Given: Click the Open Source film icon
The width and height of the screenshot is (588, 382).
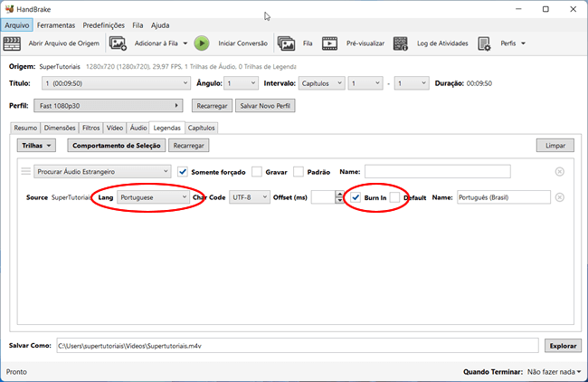Looking at the screenshot, I should click(x=15, y=43).
